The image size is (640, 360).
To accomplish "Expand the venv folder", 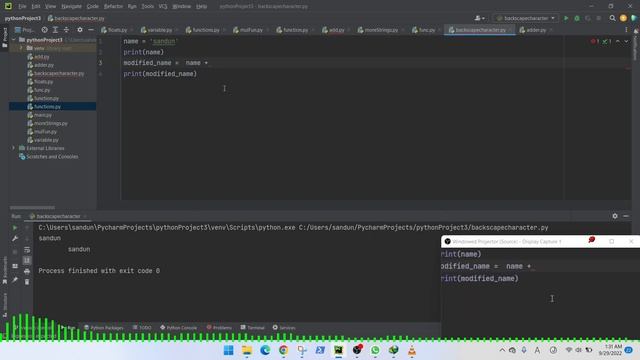I will (21, 48).
